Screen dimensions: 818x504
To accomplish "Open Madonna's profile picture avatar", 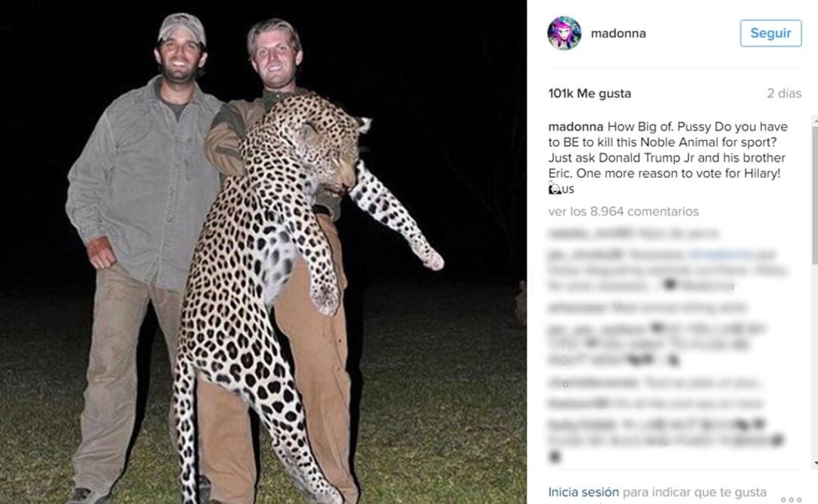I will point(564,33).
